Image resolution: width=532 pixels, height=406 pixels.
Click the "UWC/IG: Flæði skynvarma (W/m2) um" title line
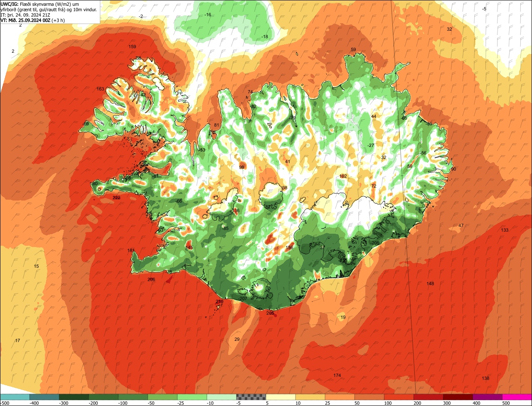tap(40, 4)
